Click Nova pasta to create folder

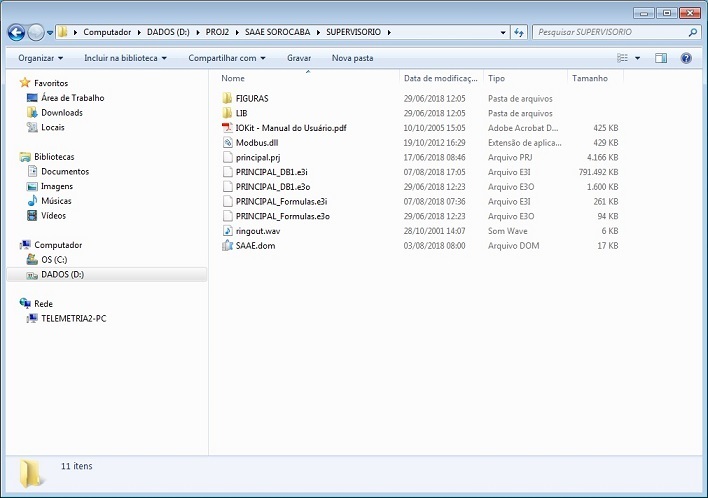click(x=352, y=58)
